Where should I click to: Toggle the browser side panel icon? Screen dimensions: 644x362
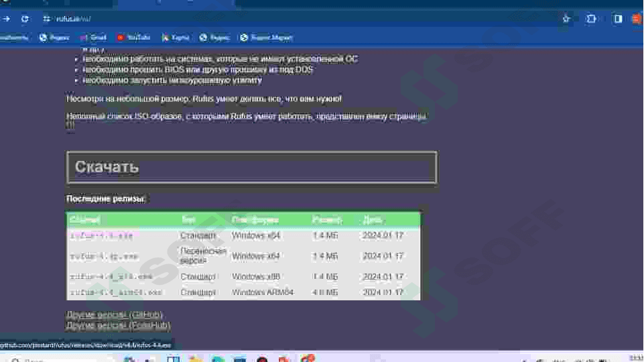coord(618,19)
